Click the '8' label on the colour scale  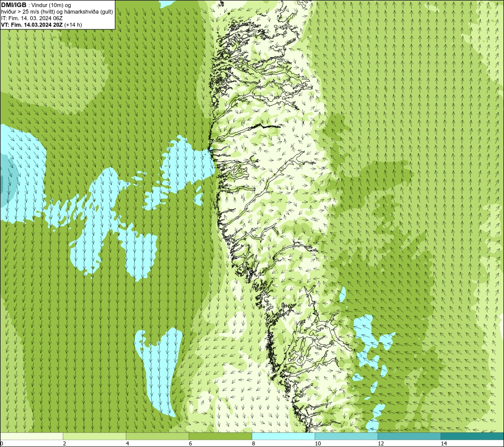(x=254, y=443)
